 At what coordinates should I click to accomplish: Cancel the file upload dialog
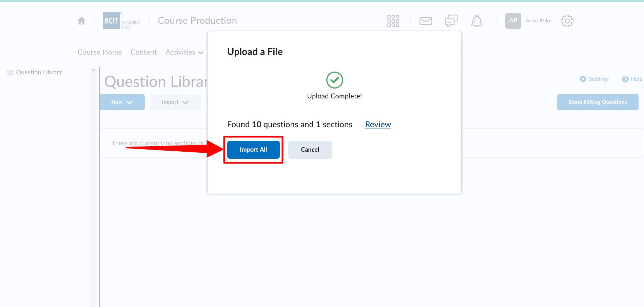point(310,150)
